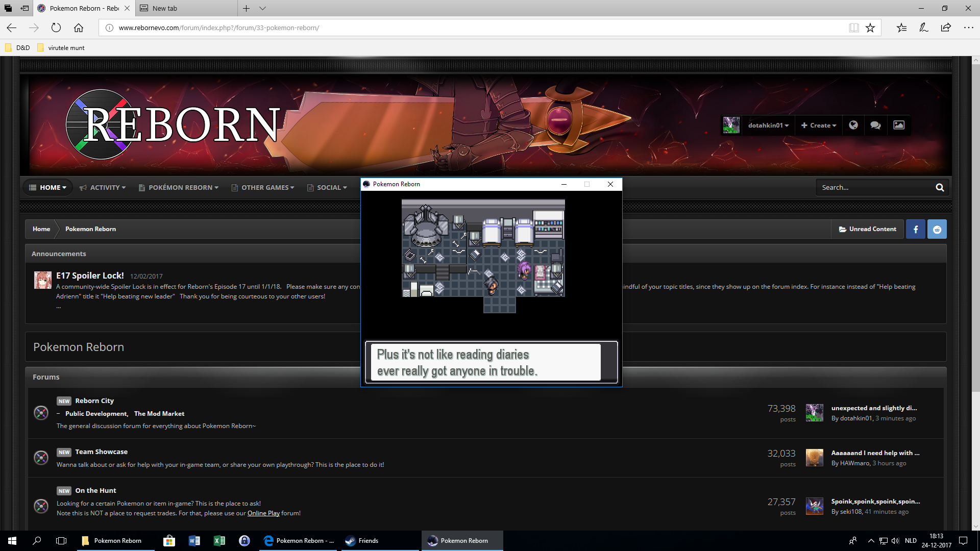980x551 pixels.
Task: Submit search with magnifier icon
Action: 940,187
